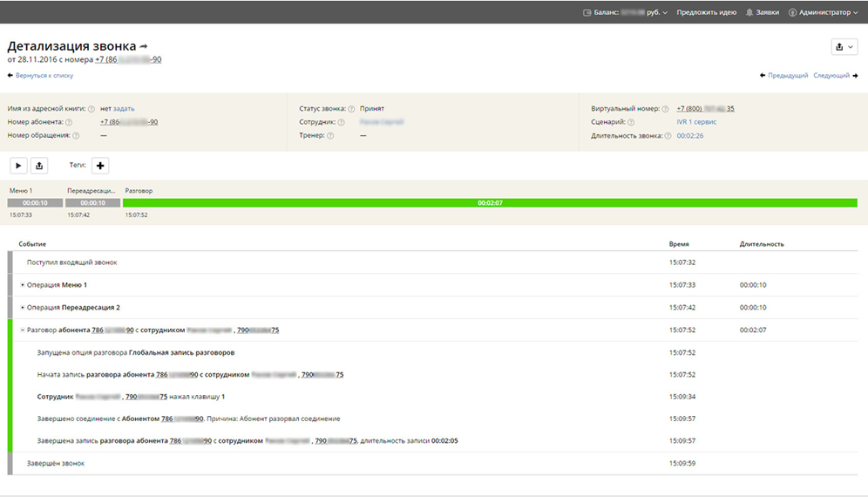Expand the Операция Меню 1 row

click(x=22, y=285)
